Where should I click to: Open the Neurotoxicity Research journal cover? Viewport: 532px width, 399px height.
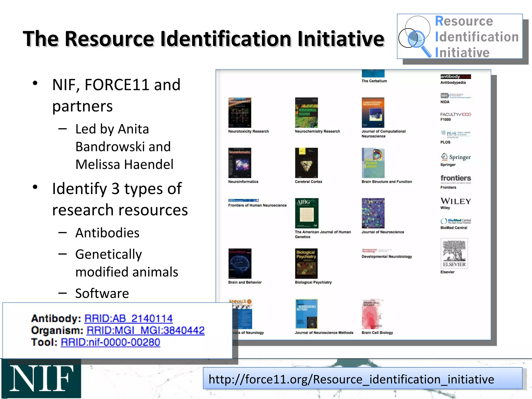click(x=240, y=112)
